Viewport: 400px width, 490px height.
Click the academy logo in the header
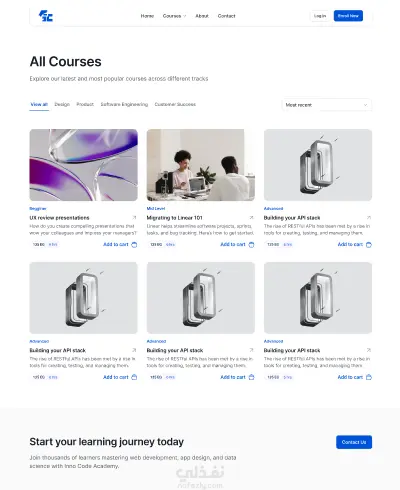point(46,16)
